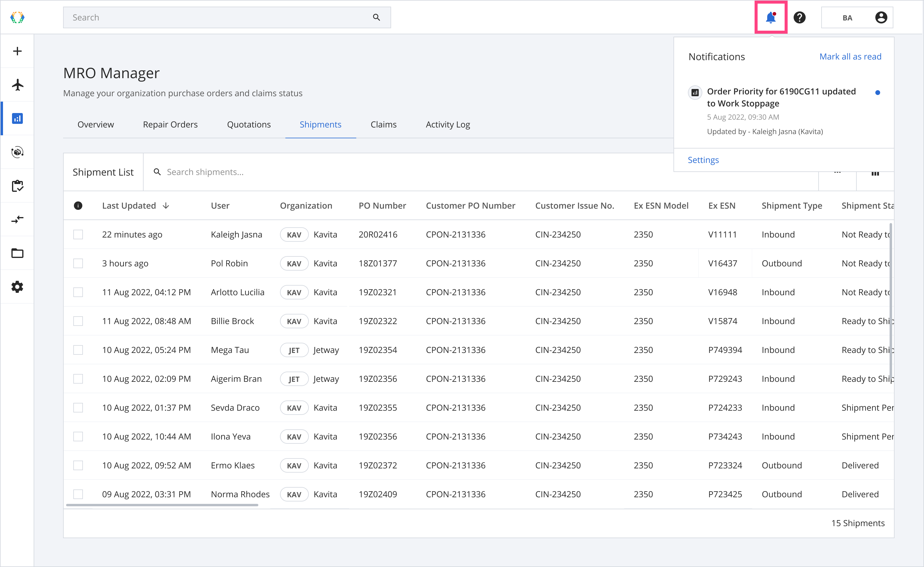Click the unread blue dot on notification

877,92
